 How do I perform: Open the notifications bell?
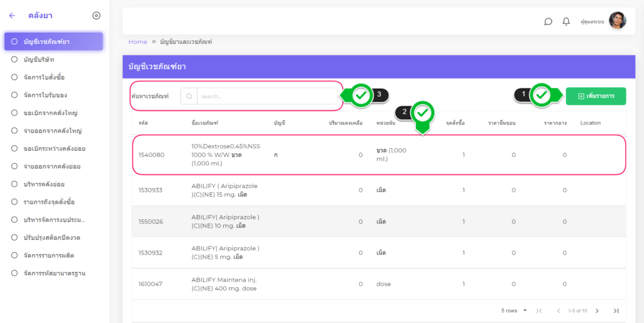pos(566,21)
